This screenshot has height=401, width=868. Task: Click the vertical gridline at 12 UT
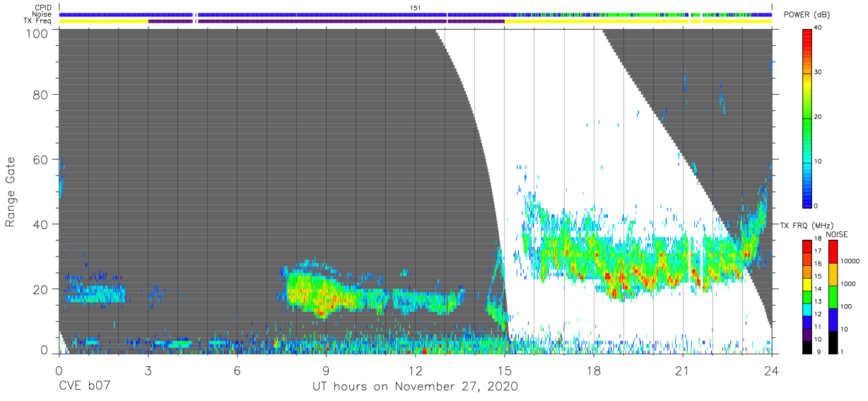(x=415, y=191)
